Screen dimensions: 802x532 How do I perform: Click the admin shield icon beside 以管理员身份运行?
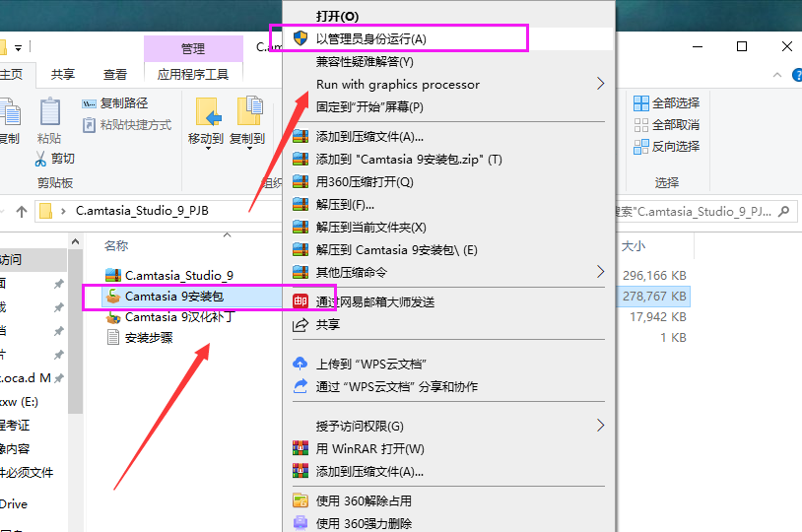[x=301, y=38]
